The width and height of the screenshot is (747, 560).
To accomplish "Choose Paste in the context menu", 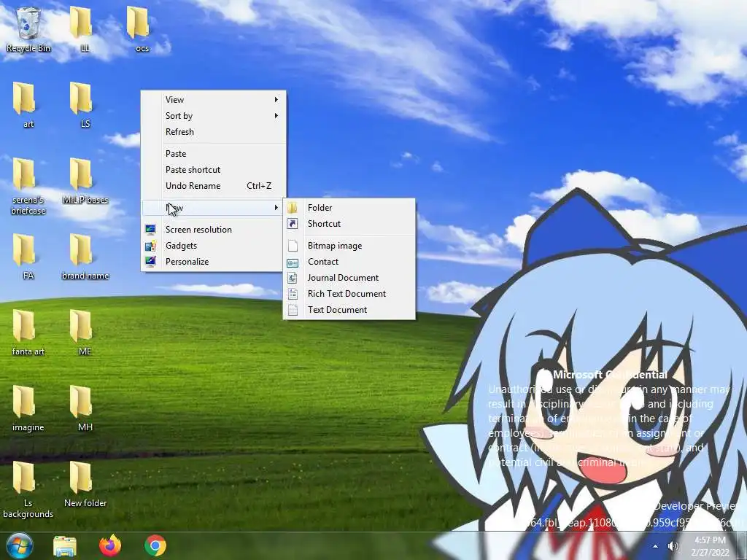I will [x=214, y=154].
